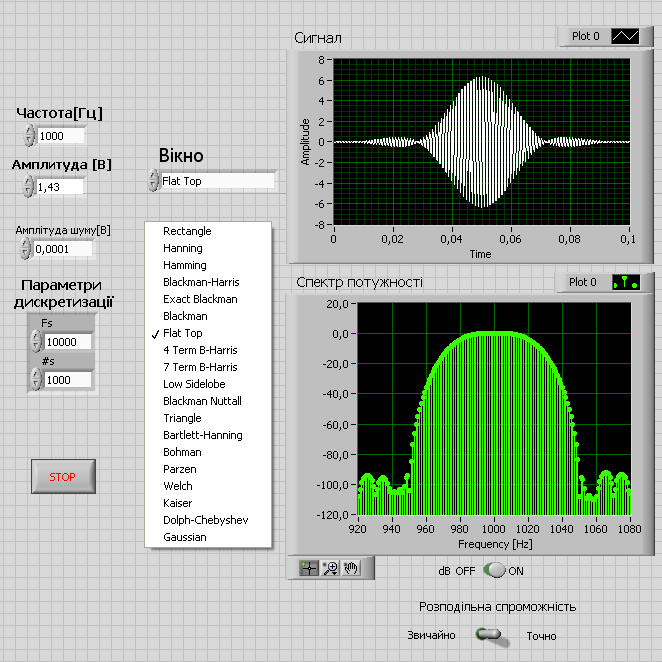
Task: Click the frequency control stepper arrows
Action: click(x=31, y=136)
